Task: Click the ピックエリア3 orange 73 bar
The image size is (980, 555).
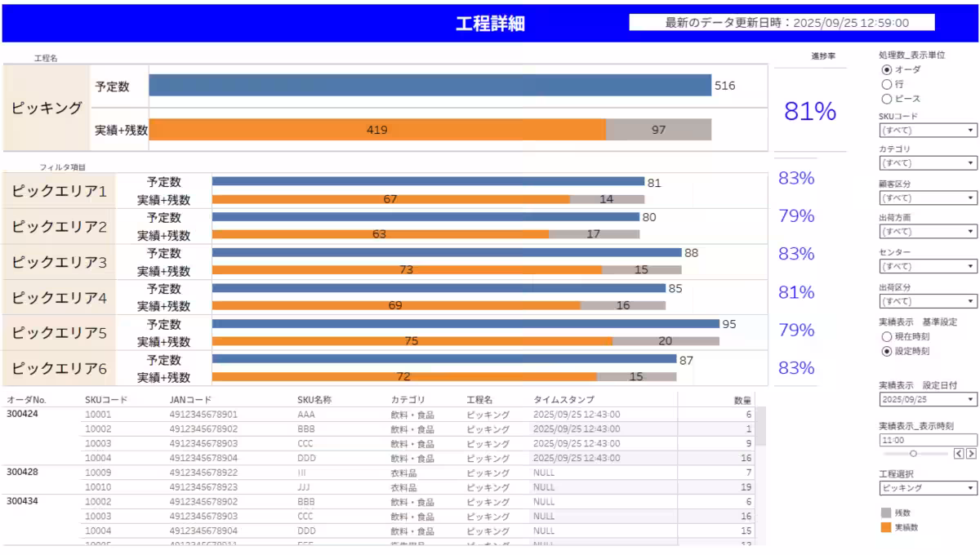Action: (x=407, y=269)
